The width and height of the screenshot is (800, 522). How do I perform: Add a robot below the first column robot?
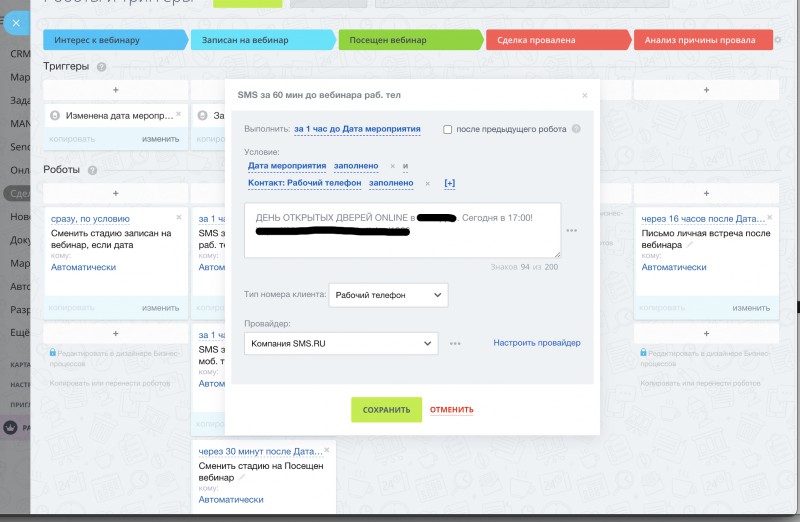pyautogui.click(x=116, y=333)
